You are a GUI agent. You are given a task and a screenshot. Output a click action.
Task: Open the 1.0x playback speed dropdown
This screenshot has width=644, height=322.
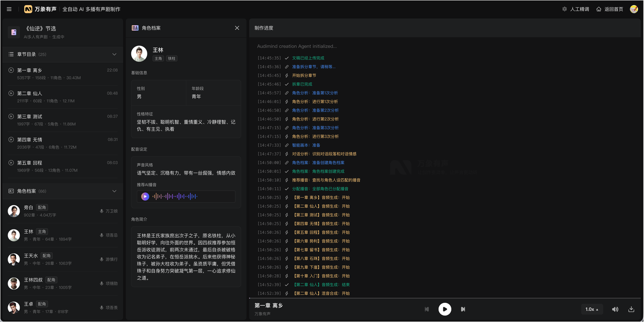click(592, 309)
